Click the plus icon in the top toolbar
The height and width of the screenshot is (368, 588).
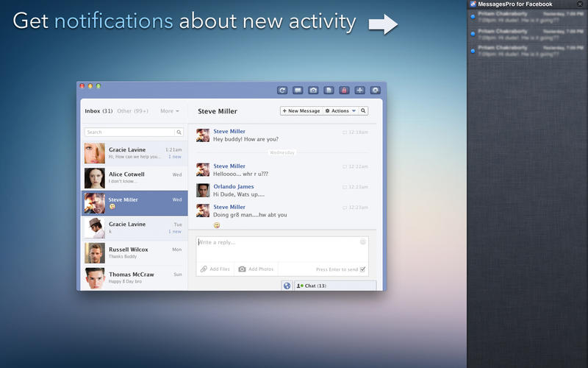(359, 90)
